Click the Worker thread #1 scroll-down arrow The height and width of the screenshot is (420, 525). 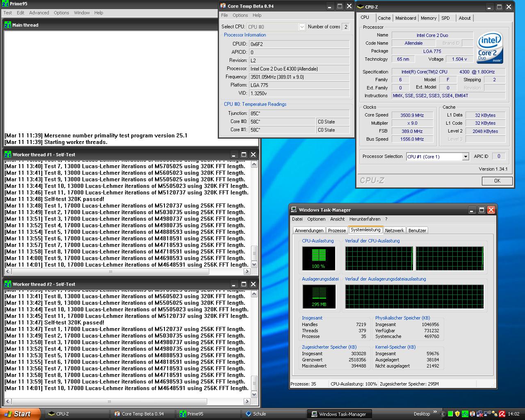click(254, 265)
